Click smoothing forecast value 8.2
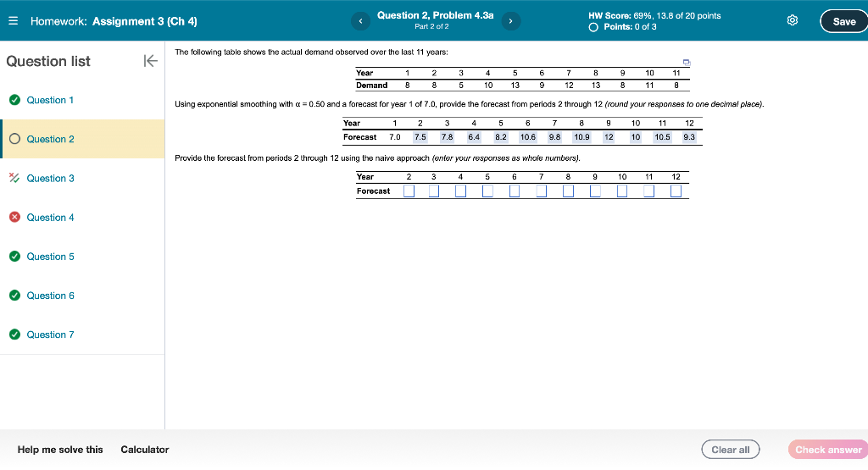The width and height of the screenshot is (868, 470). pos(501,137)
